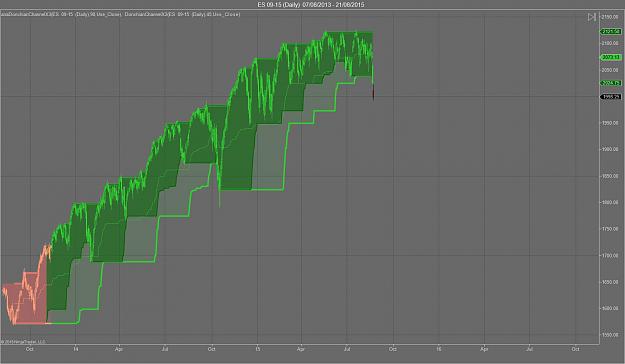The height and width of the screenshot is (364, 625).
Task: Click the '16' year label on time axis
Action: point(438,349)
